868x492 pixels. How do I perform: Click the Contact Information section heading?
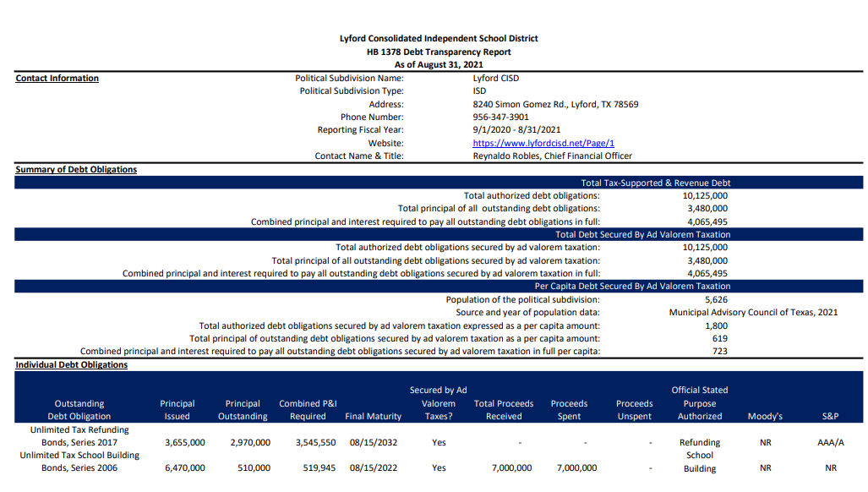point(57,79)
